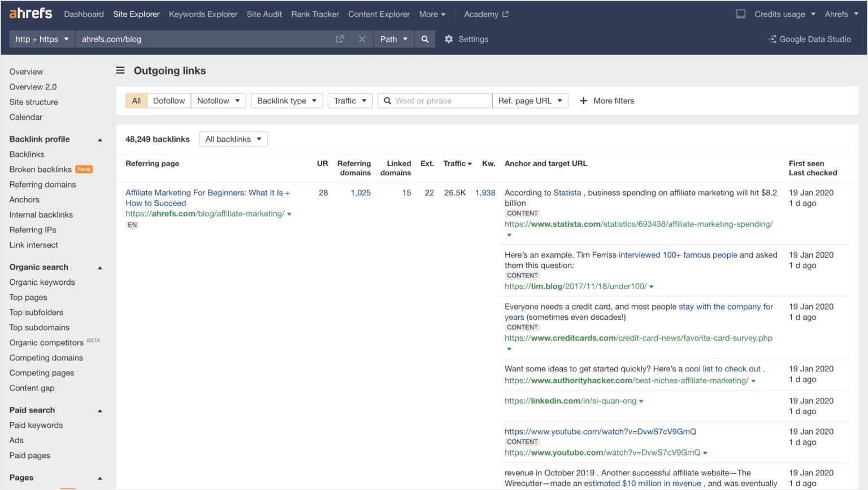Open Rank Tracker
The height and width of the screenshot is (490, 868).
click(x=315, y=14)
